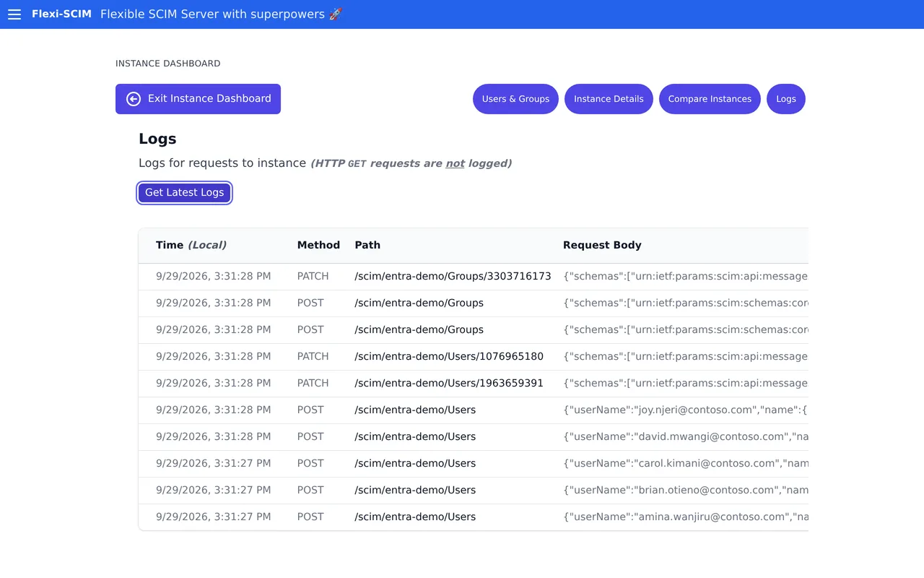The height and width of the screenshot is (578, 924).
Task: Click PATCH method in Groups/3303716173 row
Action: (313, 276)
